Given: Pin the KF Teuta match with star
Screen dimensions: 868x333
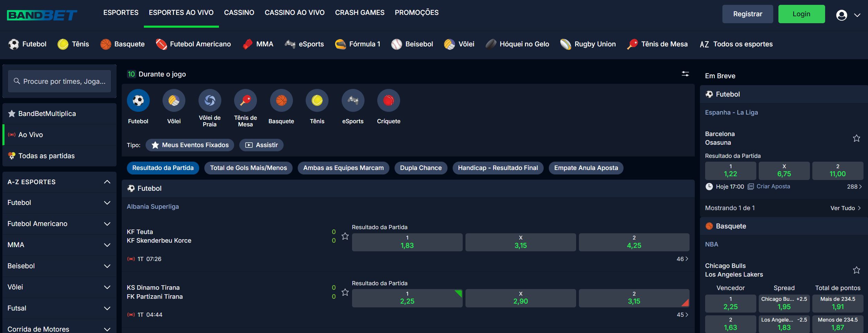Looking at the screenshot, I should (x=345, y=236).
